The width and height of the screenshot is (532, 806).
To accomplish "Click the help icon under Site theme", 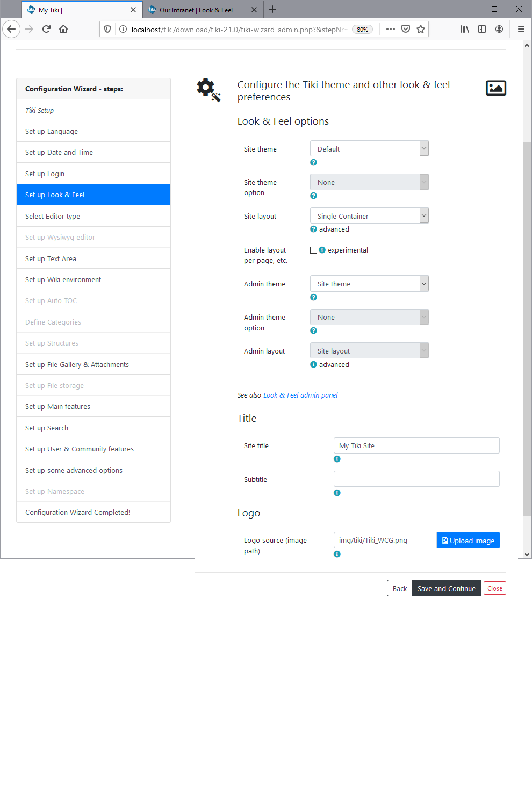I will (313, 162).
